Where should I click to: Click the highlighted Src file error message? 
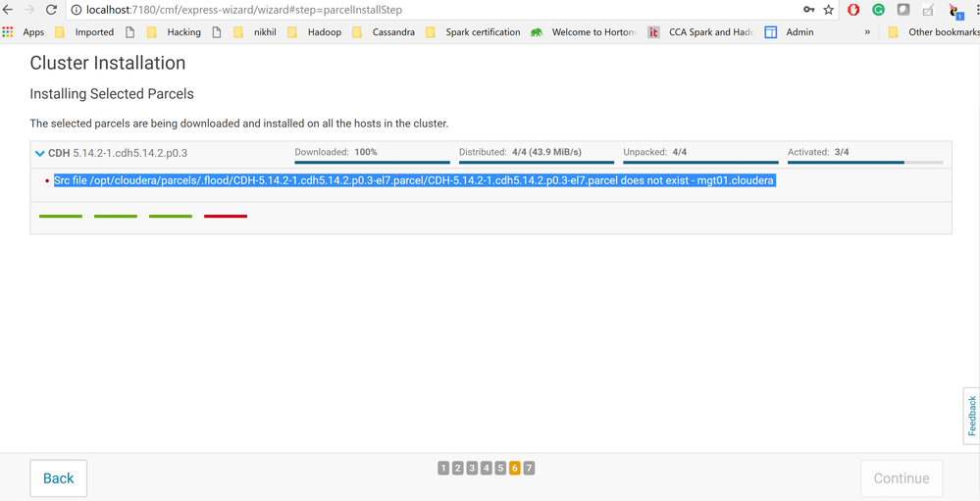(414, 180)
